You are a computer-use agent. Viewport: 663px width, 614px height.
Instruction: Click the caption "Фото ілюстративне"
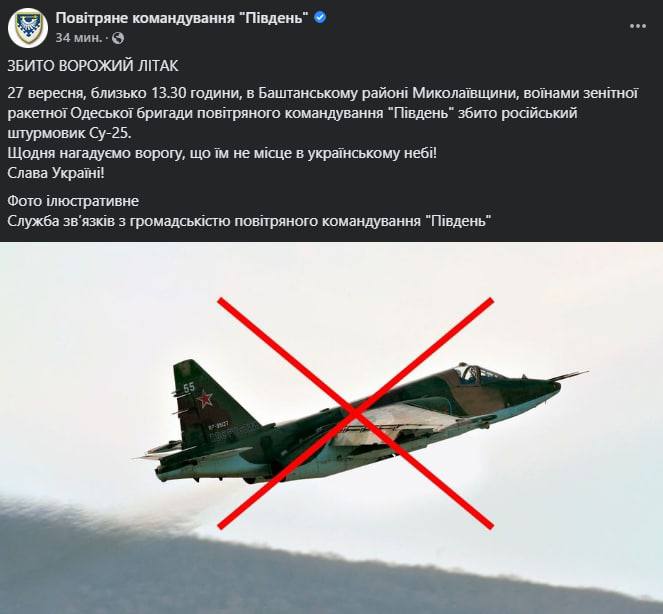[x=73, y=200]
